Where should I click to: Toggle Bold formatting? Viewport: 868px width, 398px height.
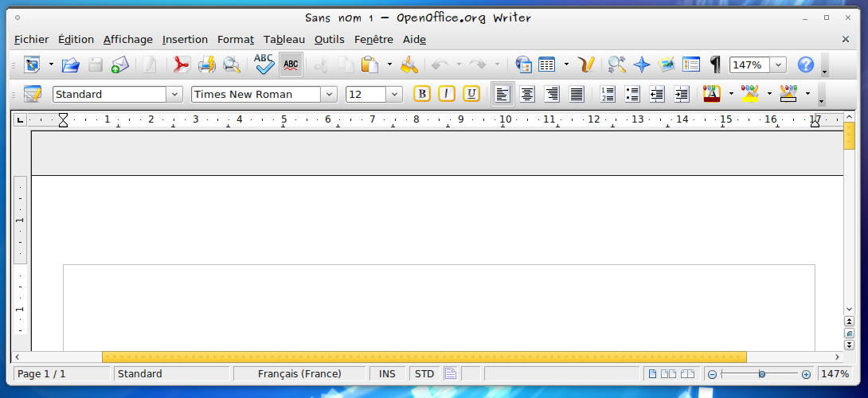tap(422, 94)
